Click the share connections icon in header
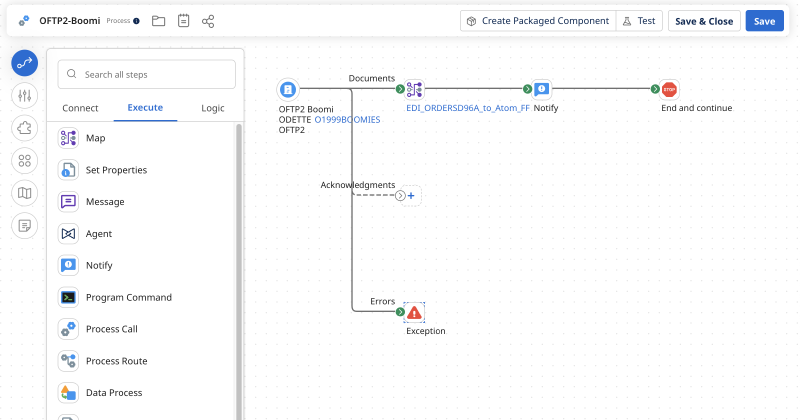Image resolution: width=800 pixels, height=420 pixels. [x=208, y=21]
